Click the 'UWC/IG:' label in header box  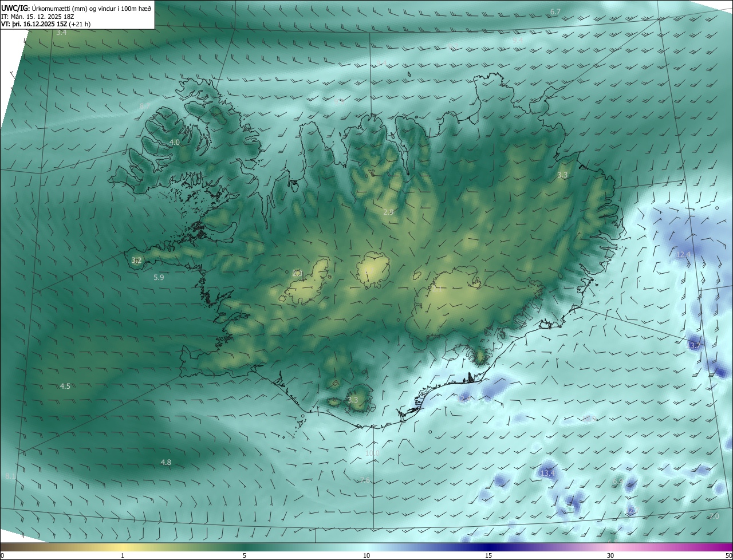[x=15, y=8]
